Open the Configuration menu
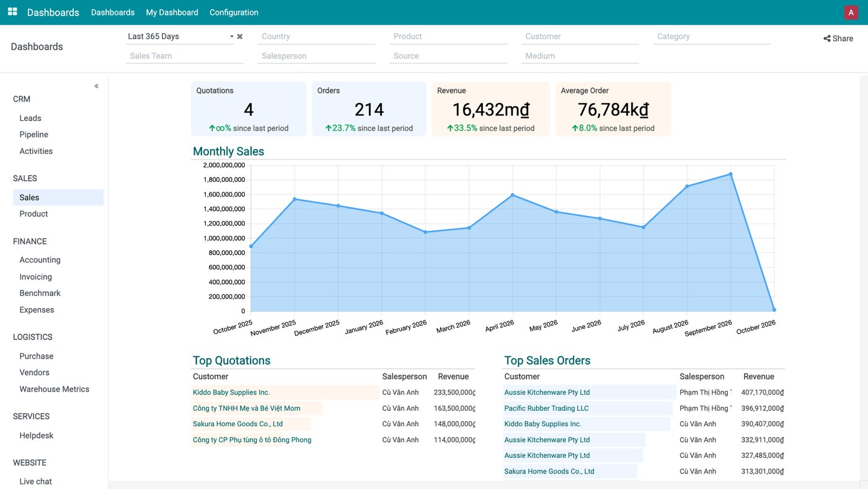Viewport: 868px width, 489px height. pos(234,12)
